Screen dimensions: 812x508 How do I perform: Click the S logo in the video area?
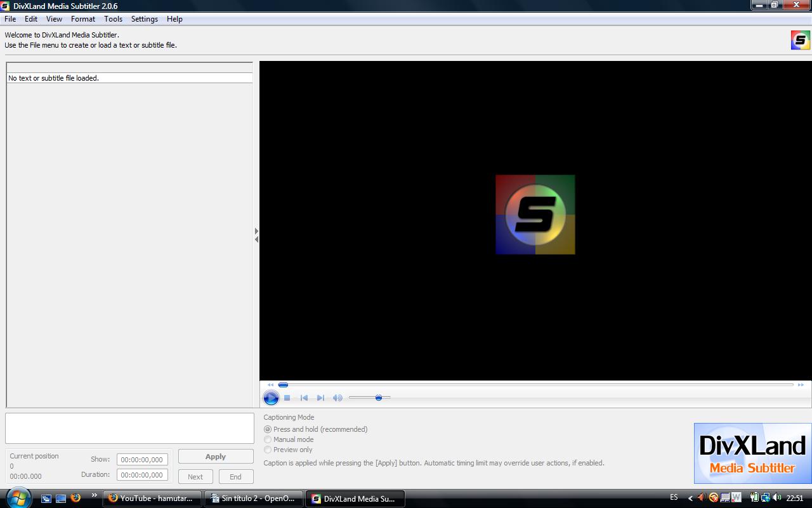point(535,215)
